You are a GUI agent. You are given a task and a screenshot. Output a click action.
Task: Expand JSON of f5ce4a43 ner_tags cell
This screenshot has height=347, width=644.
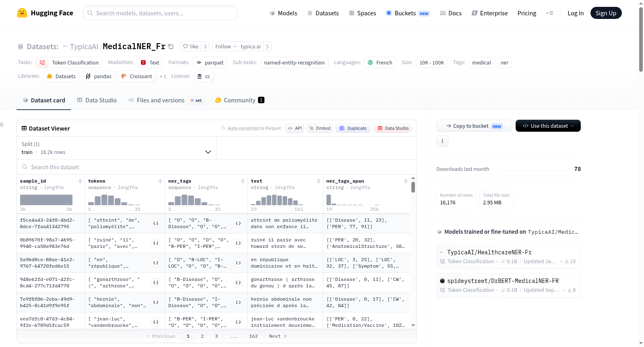(x=238, y=223)
